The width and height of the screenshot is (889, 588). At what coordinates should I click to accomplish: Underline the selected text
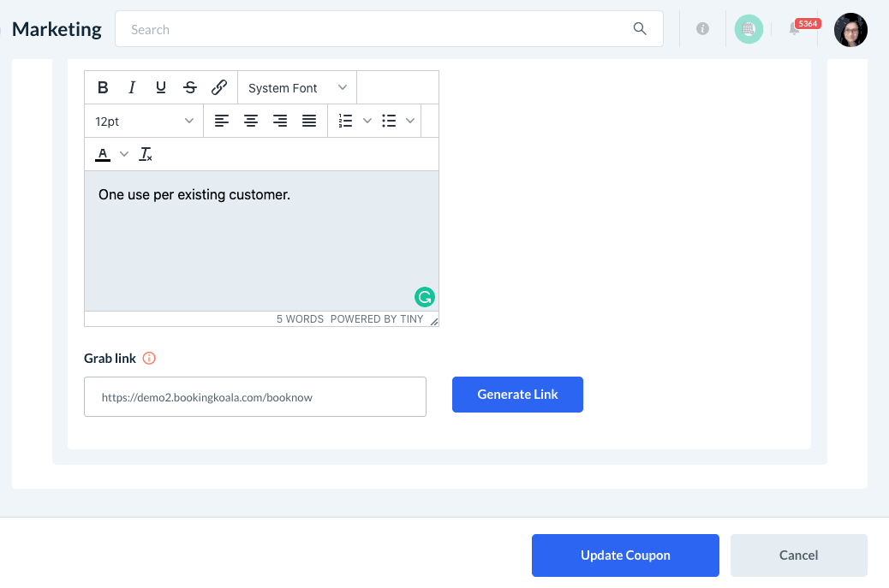(161, 87)
